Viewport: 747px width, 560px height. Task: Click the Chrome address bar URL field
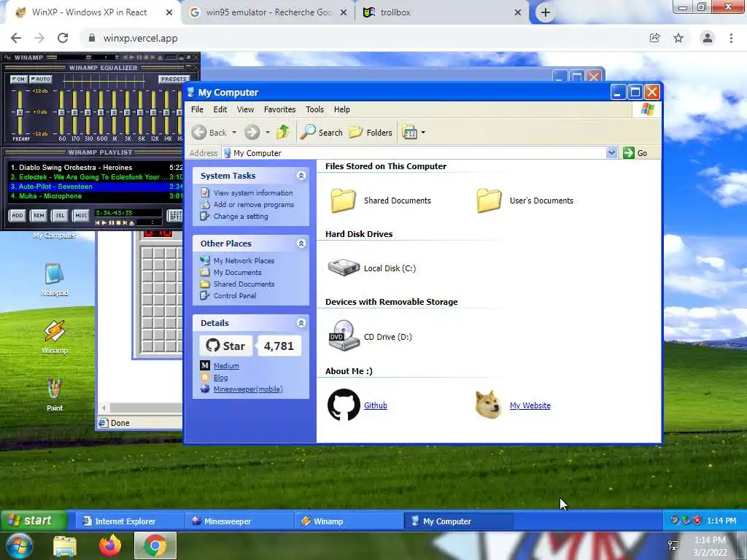point(362,38)
